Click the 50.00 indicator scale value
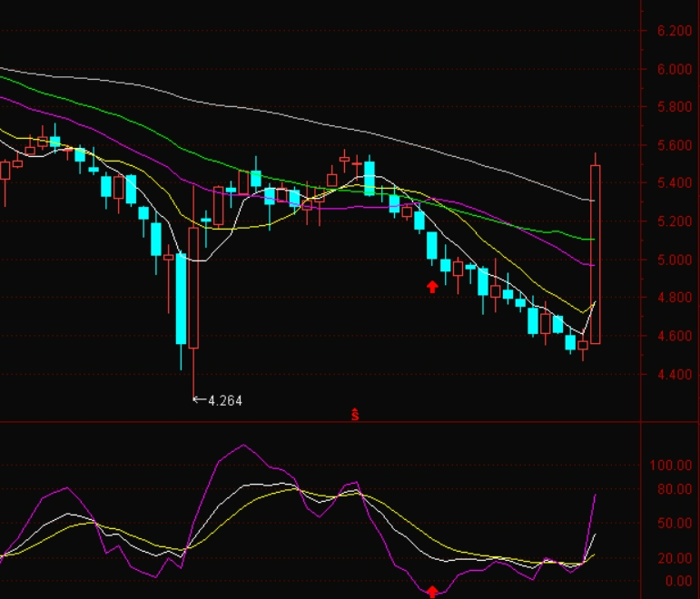The height and width of the screenshot is (599, 700). [x=675, y=523]
